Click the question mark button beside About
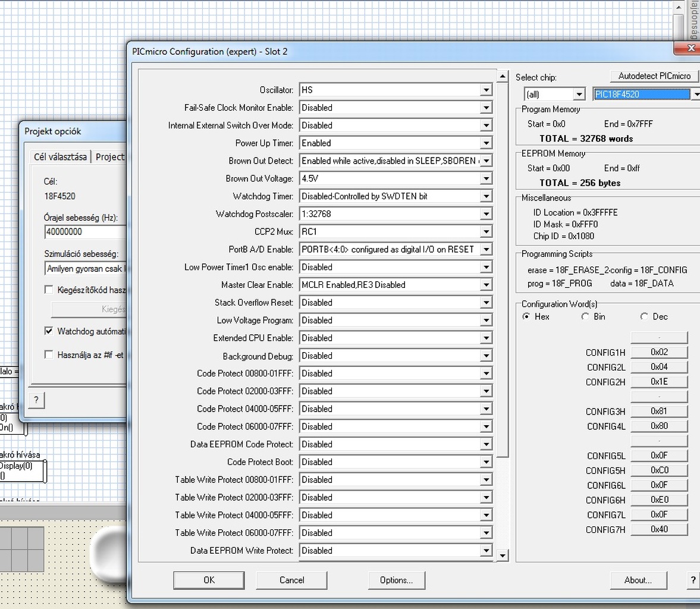This screenshot has width=700, height=609. (692, 580)
